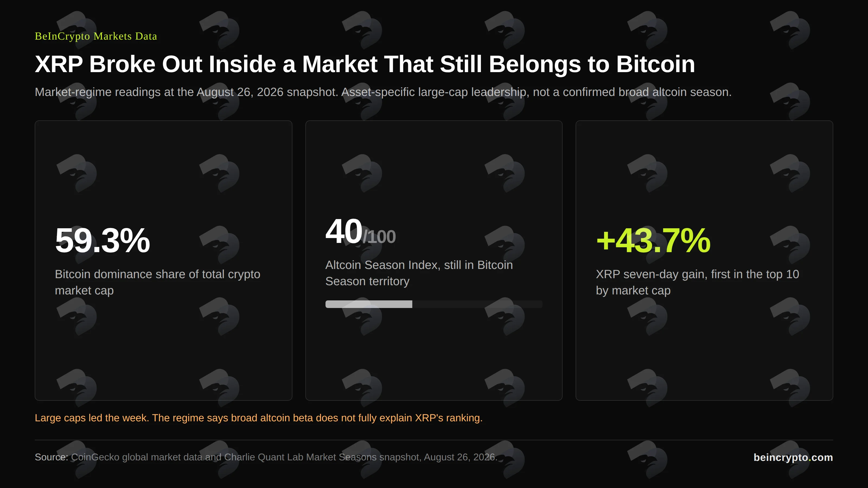This screenshot has height=488, width=868.
Task: Click filled portion of index progress bar
Action: pos(369,304)
